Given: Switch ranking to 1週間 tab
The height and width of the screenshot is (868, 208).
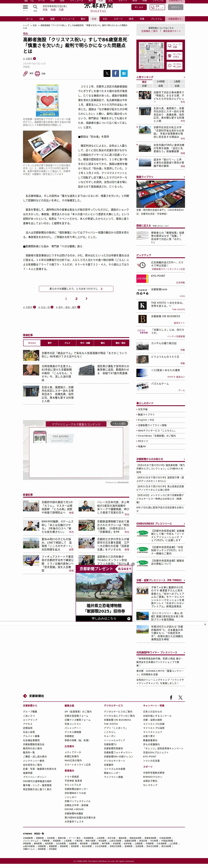Looking at the screenshot, I should (x=177, y=82).
